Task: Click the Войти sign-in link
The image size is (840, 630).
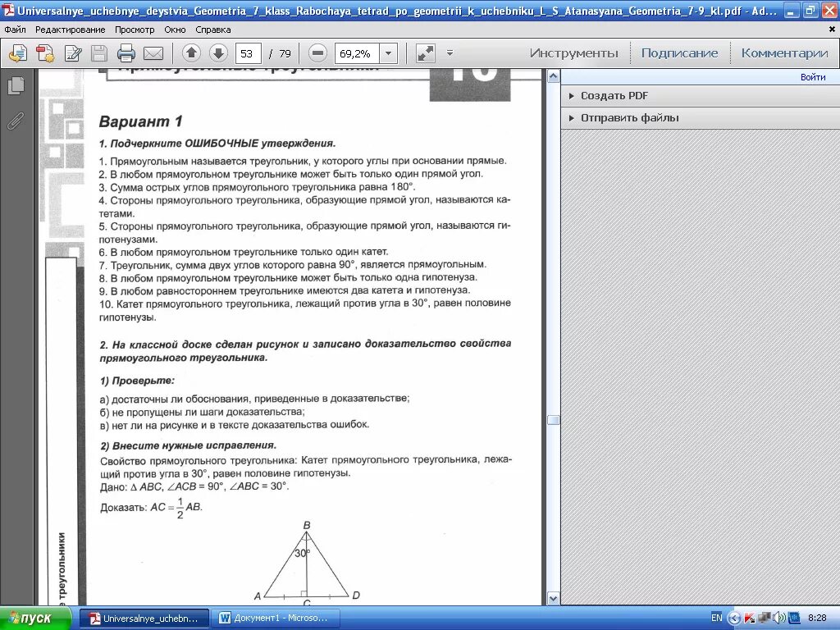Action: [813, 77]
